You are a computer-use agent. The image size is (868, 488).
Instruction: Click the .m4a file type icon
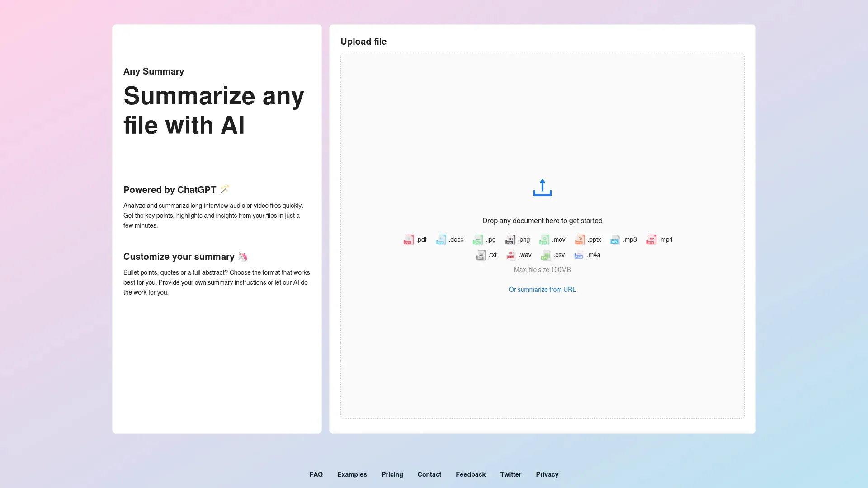pos(579,255)
